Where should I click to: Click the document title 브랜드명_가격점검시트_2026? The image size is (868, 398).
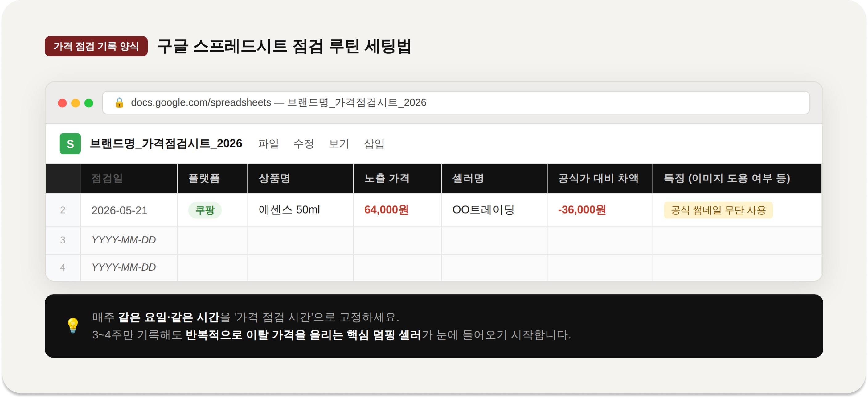point(166,144)
